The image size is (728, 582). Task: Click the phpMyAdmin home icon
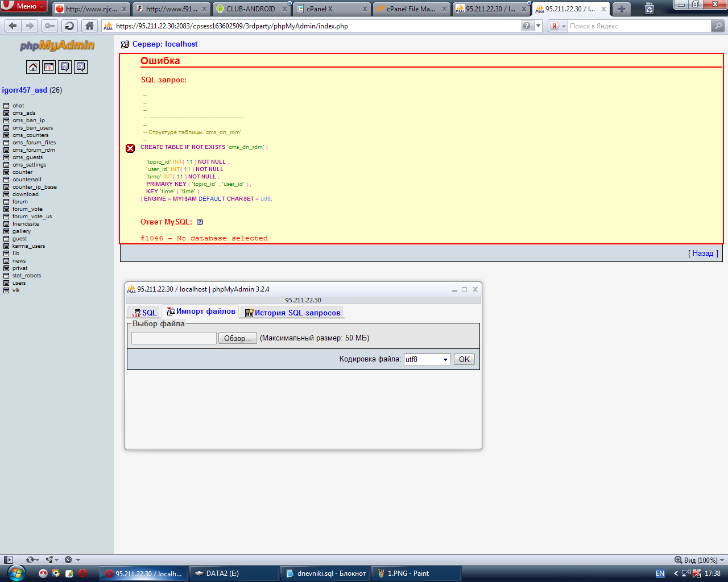coord(33,67)
